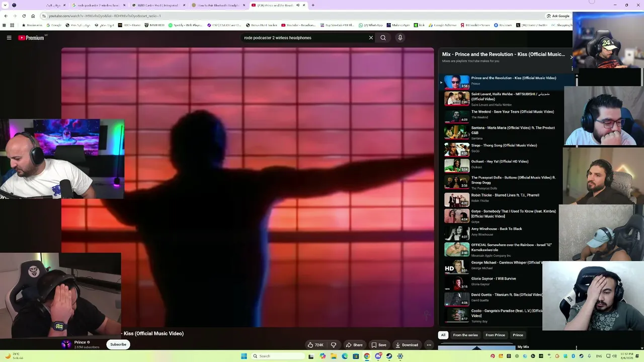Clear the YouTube search box text
The height and width of the screenshot is (362, 644).
click(x=371, y=38)
